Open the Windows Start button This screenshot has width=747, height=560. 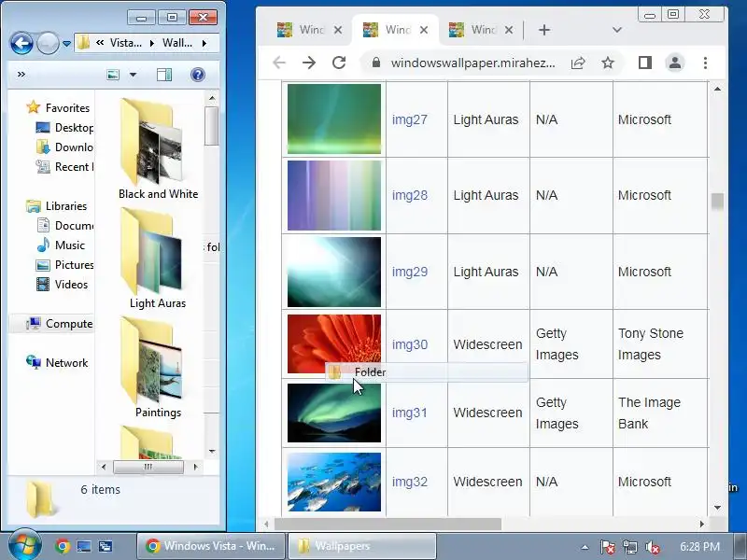tap(24, 545)
